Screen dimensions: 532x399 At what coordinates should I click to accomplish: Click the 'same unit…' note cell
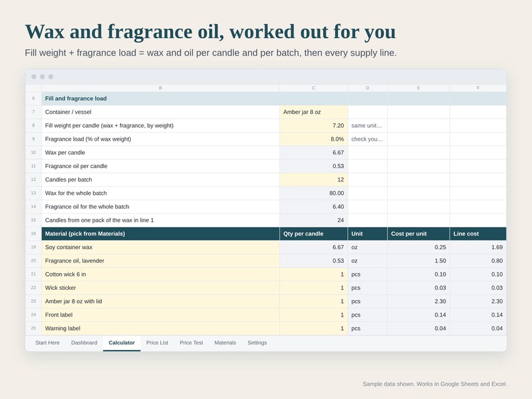coord(367,125)
